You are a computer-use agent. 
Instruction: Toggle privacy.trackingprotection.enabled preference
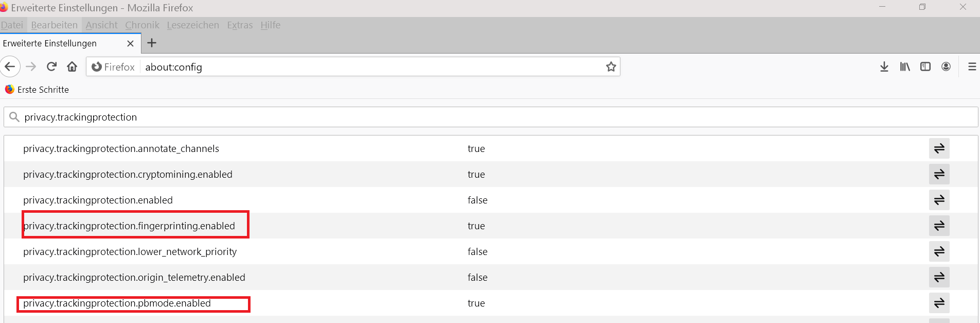(939, 200)
